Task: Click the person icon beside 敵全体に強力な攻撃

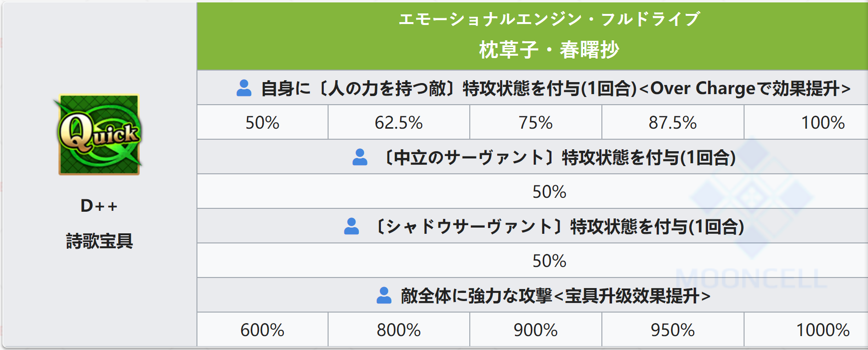Action: 384,296
